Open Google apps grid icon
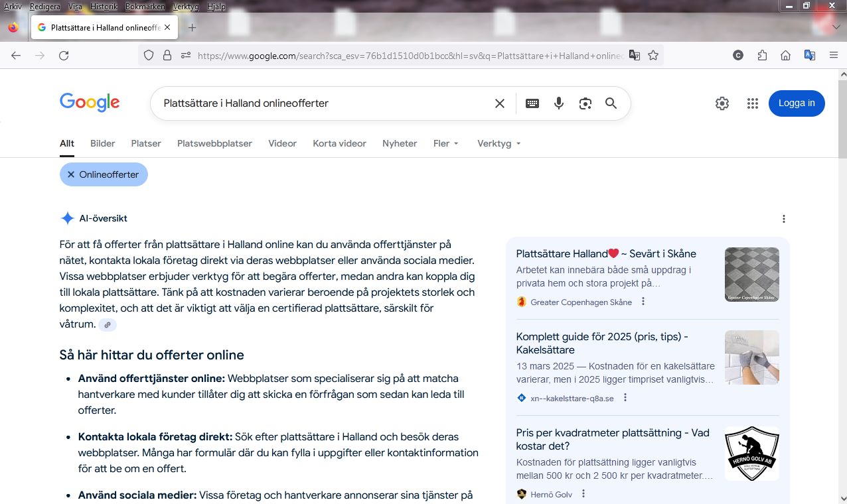This screenshot has width=847, height=504. (x=752, y=103)
